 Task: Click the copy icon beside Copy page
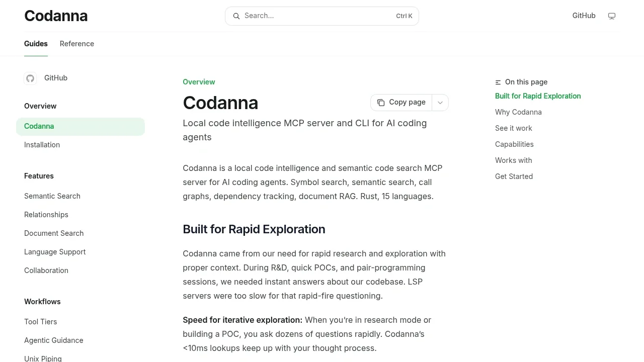click(x=381, y=103)
